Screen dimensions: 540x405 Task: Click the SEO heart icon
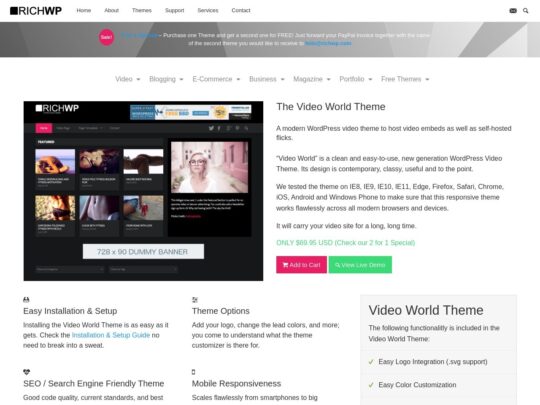pos(27,372)
